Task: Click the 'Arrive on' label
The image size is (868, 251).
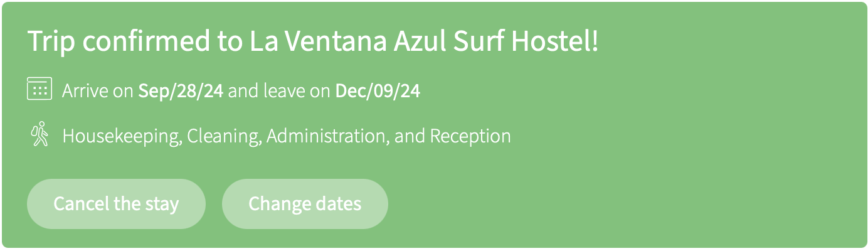Action: (x=97, y=92)
